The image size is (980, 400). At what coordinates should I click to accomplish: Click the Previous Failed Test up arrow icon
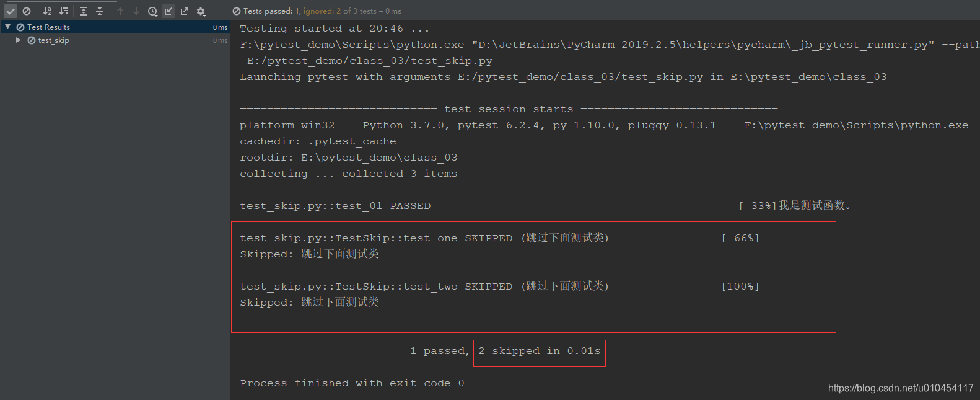121,11
